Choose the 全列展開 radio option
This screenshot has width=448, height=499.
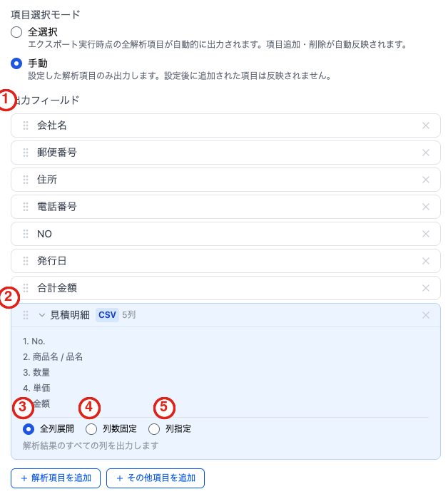pos(29,429)
